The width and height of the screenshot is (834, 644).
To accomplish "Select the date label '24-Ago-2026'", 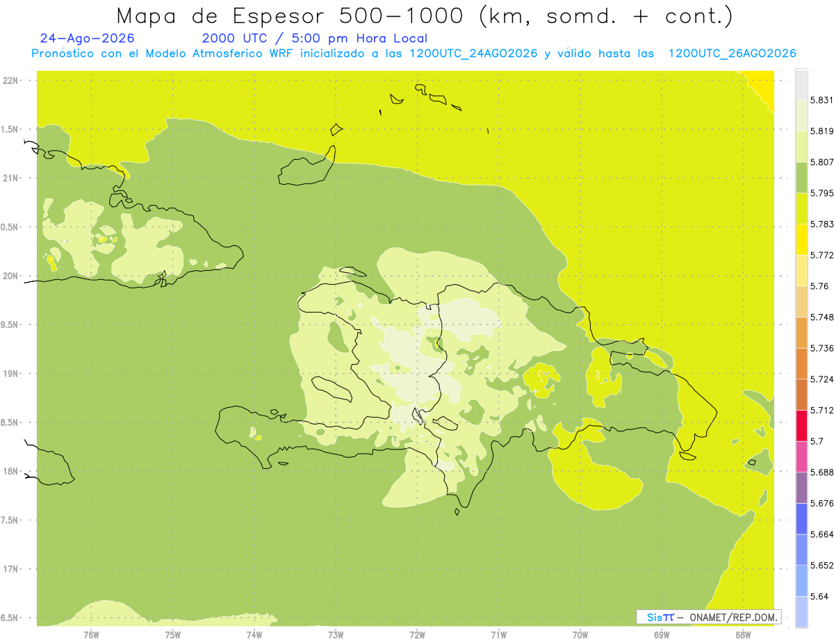I will pos(88,38).
